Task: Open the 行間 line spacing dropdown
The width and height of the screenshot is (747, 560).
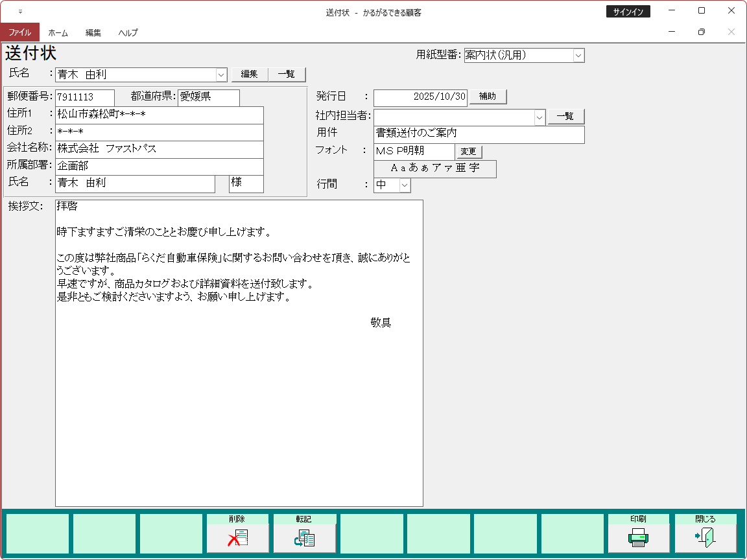Action: tap(405, 185)
